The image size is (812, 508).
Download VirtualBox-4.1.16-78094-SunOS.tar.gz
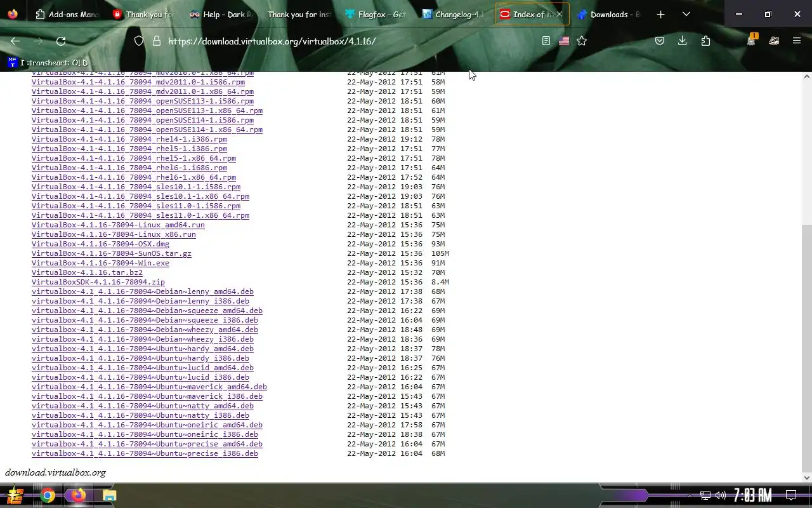pos(112,253)
